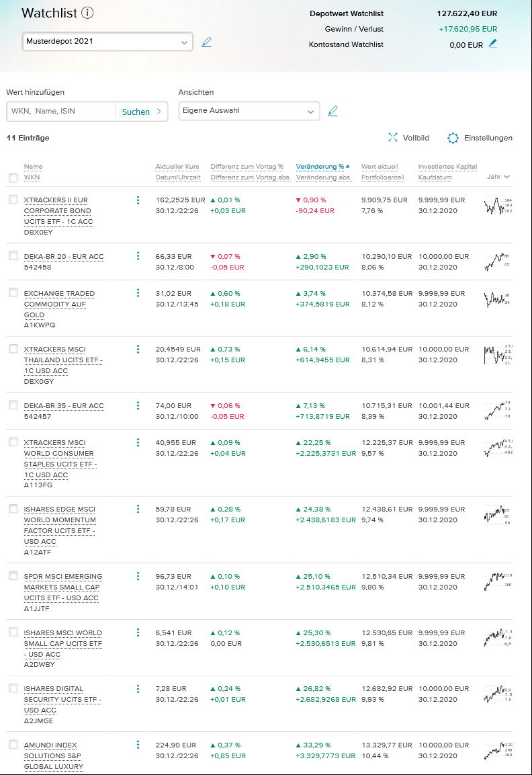Open three-dot menu for DEKA-BR 20

[138, 256]
